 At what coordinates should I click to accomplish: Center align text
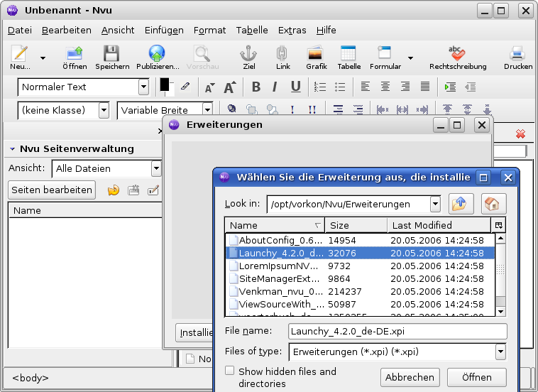385,87
